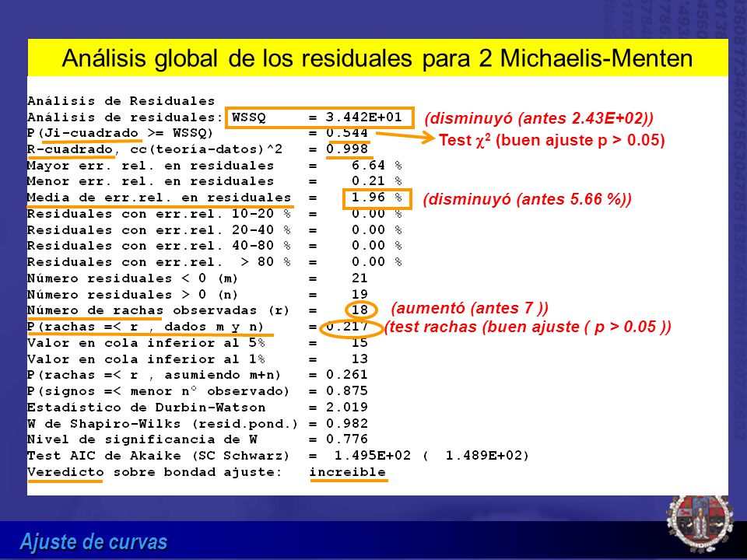Click the 'Valor en cola inferior al 1%' row
Screen dimensions: 747x560
point(197,359)
